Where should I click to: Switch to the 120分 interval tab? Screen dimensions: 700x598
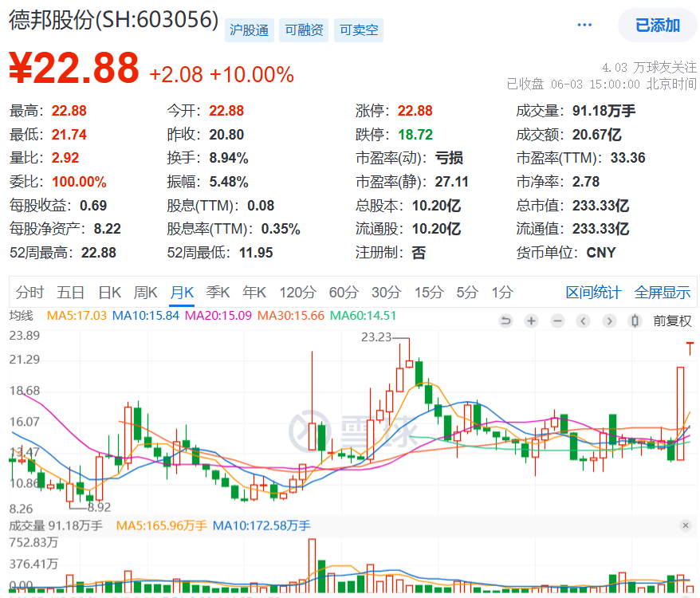(x=297, y=292)
